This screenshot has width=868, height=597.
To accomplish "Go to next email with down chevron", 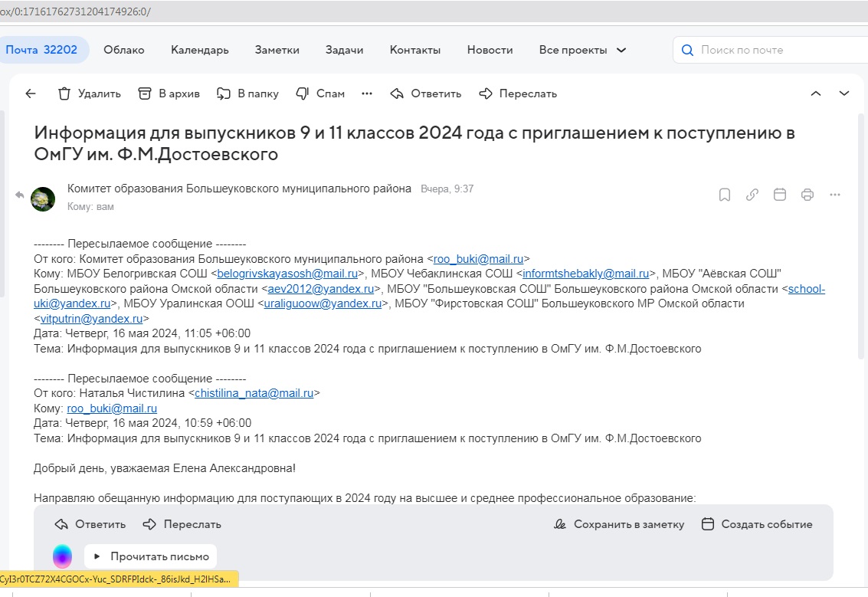I will [843, 93].
